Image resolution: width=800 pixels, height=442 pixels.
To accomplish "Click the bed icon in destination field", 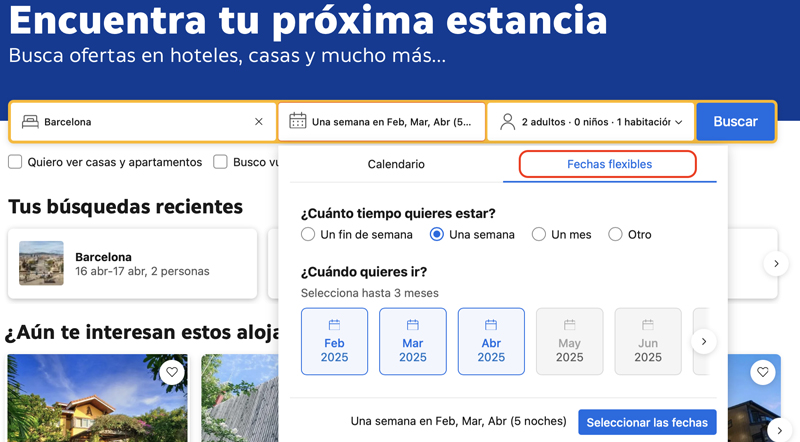I will point(30,121).
